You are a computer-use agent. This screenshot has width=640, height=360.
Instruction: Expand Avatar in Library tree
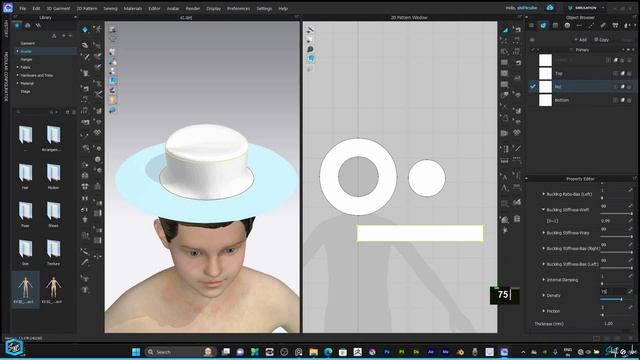(18, 51)
